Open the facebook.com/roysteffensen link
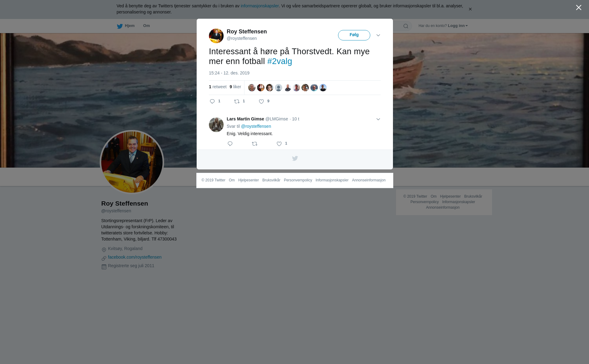The width and height of the screenshot is (589, 364). click(x=135, y=257)
